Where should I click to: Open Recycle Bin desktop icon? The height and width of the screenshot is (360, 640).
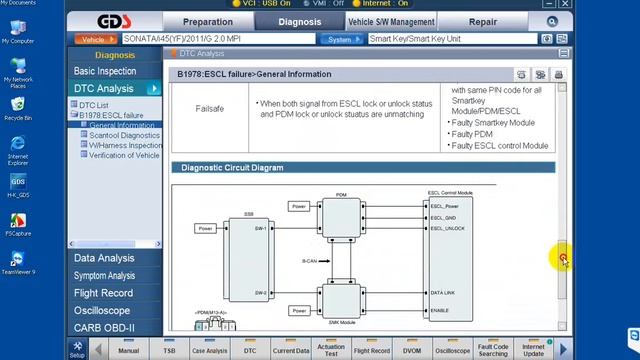tap(18, 109)
